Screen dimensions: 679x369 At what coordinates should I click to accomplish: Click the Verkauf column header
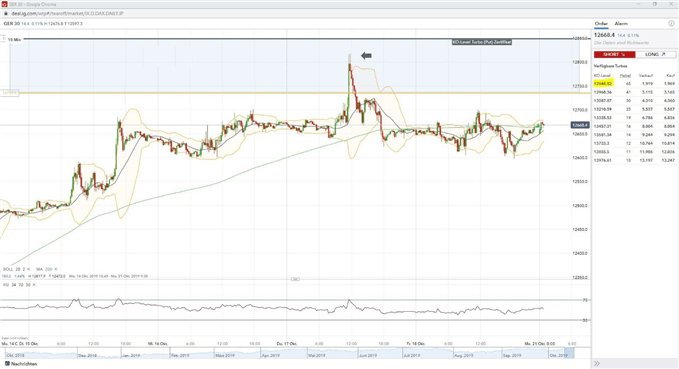coord(646,75)
